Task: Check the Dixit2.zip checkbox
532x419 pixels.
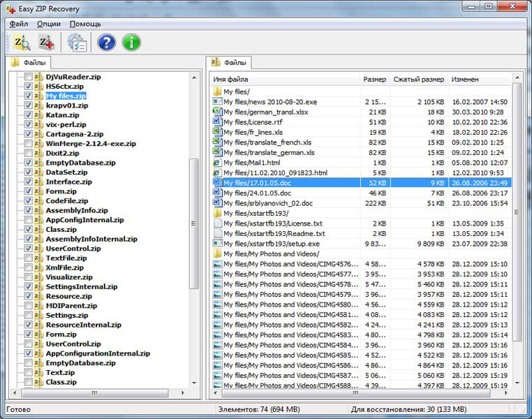Action: pos(29,153)
